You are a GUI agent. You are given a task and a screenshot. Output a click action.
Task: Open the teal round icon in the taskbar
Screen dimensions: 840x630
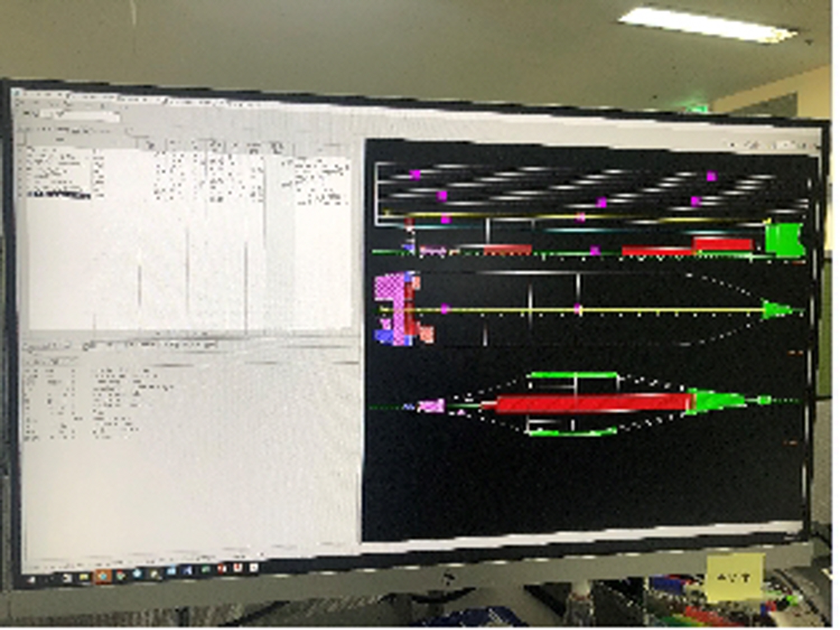point(137,574)
